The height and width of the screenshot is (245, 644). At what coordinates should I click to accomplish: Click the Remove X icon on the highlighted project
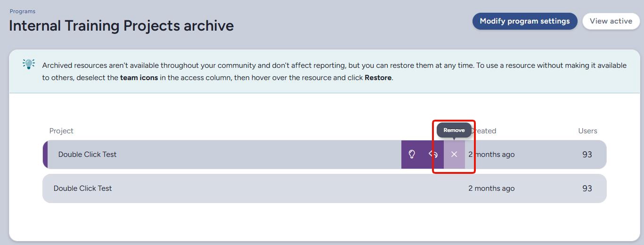pyautogui.click(x=454, y=155)
